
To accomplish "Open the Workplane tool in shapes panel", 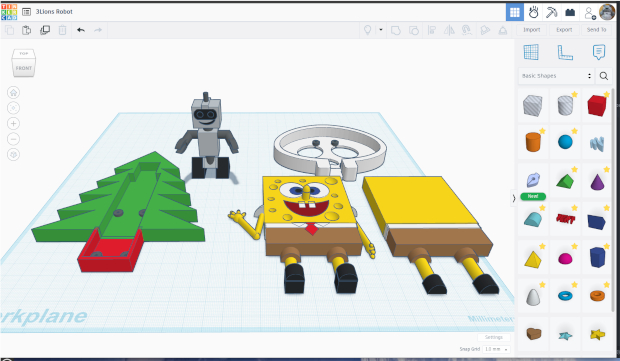I will click(531, 52).
